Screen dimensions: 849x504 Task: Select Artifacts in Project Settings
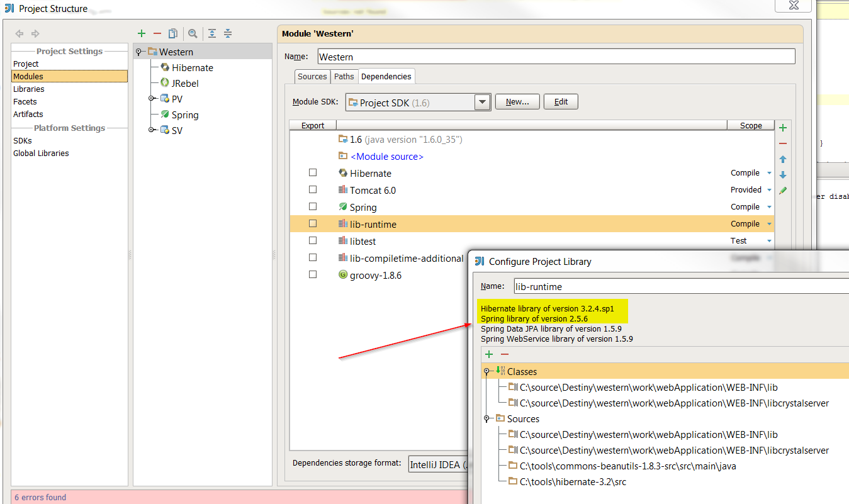click(28, 114)
